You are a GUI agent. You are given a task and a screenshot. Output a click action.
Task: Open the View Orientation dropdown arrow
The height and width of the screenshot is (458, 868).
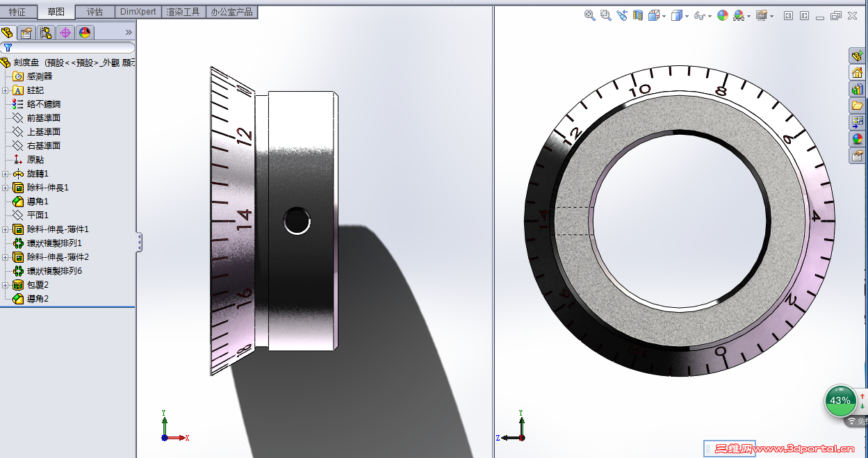pyautogui.click(x=664, y=16)
